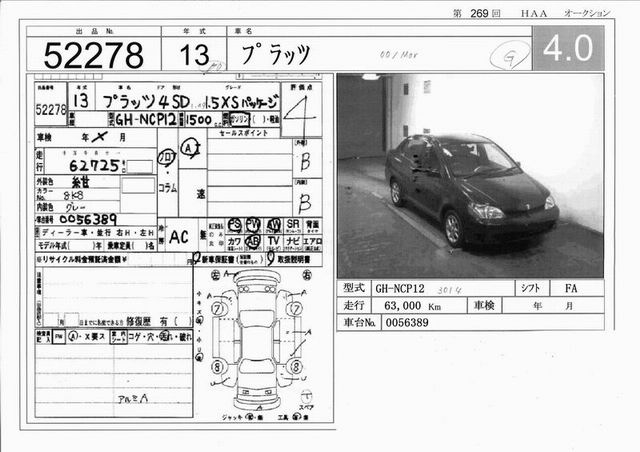The width and height of the screenshot is (640, 452).
Task: Click the large car name プラッツ in header
Action: click(276, 54)
